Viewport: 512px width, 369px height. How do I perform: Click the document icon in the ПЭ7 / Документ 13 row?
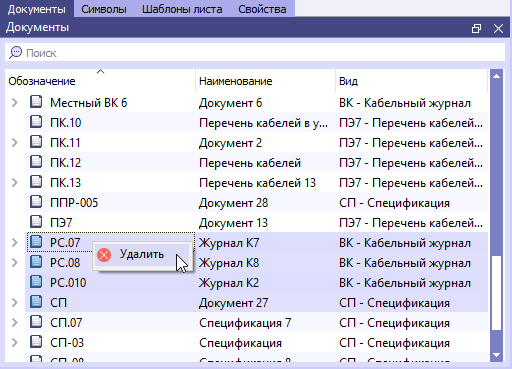tap(36, 222)
